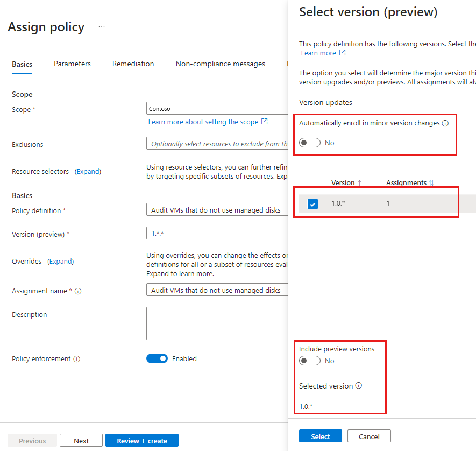Expand Resource selectors section
This screenshot has width=476, height=451.
tap(88, 172)
